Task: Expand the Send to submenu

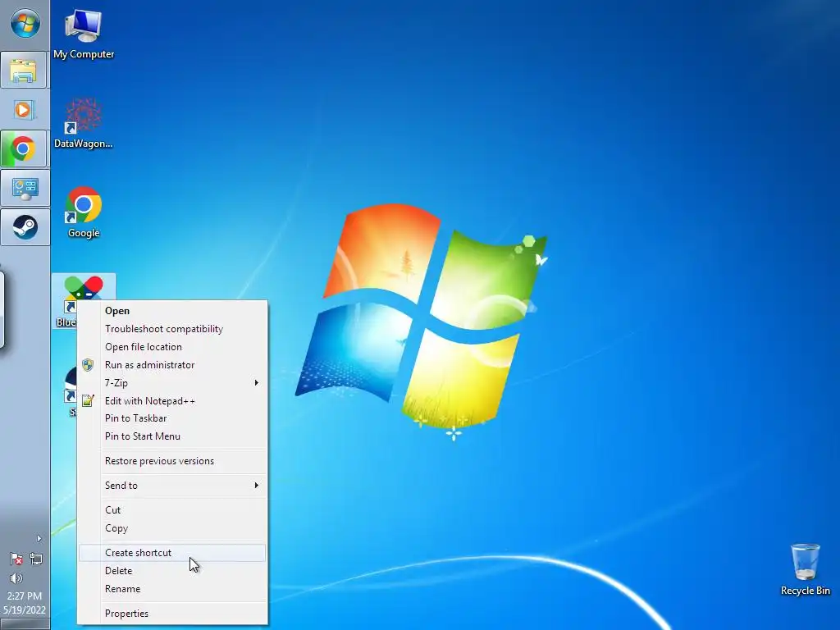Action: coord(172,486)
